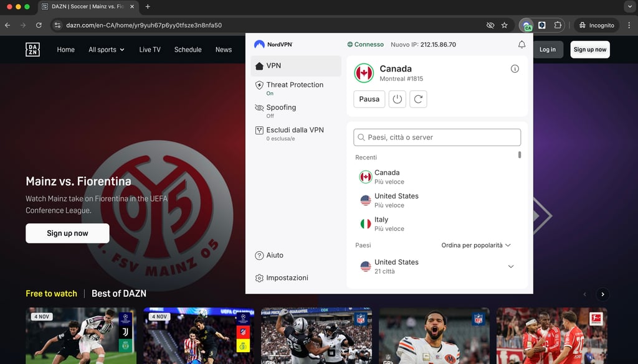Image resolution: width=638 pixels, height=364 pixels.
Task: Click the address bar URL
Action: click(x=144, y=25)
